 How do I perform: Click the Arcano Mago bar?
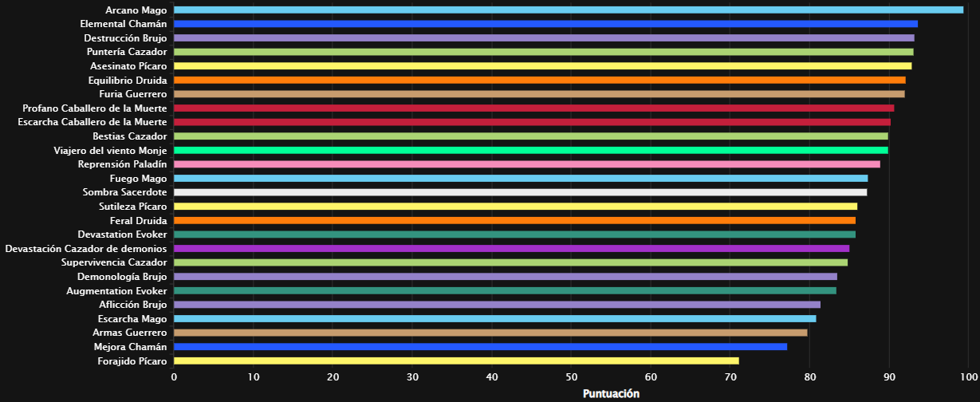568,10
